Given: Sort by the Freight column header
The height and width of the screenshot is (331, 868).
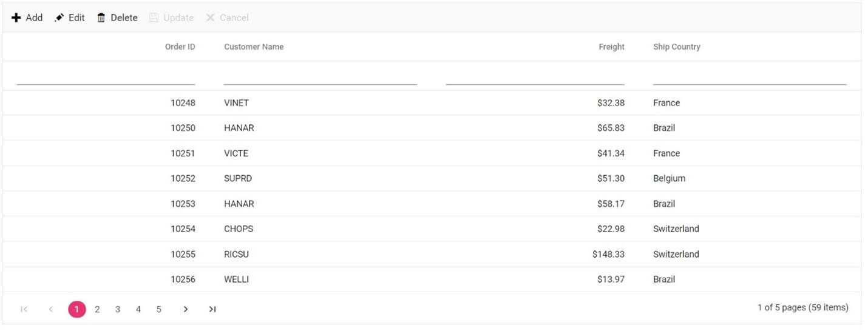Looking at the screenshot, I should 611,47.
